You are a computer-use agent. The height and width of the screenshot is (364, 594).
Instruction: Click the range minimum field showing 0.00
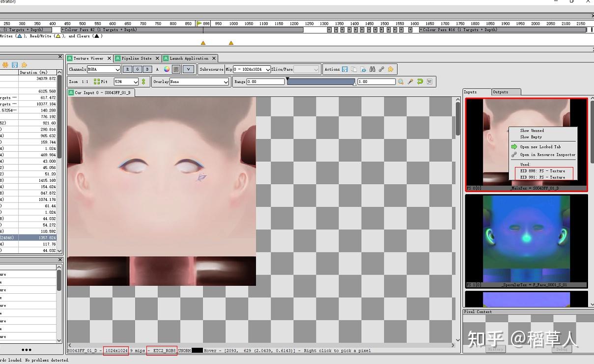[x=265, y=82]
